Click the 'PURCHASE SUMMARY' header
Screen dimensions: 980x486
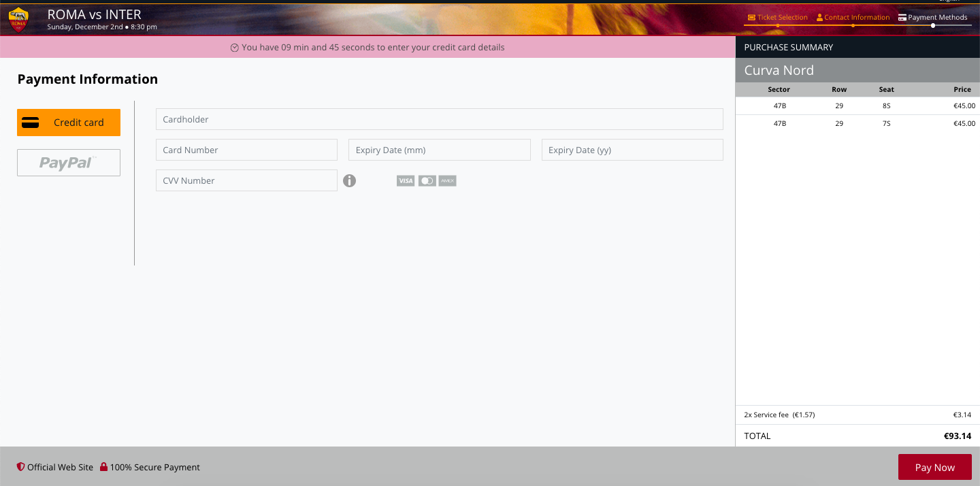point(789,48)
